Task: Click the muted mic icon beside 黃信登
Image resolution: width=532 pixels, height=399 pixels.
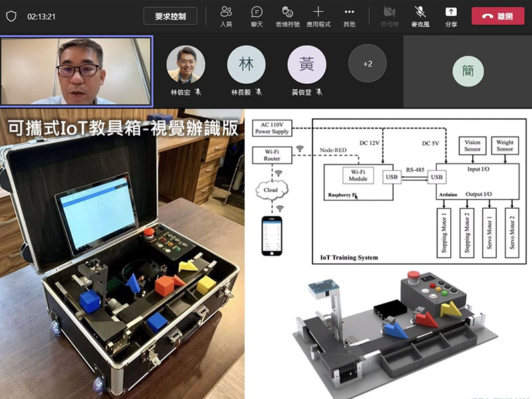Action: 319,92
